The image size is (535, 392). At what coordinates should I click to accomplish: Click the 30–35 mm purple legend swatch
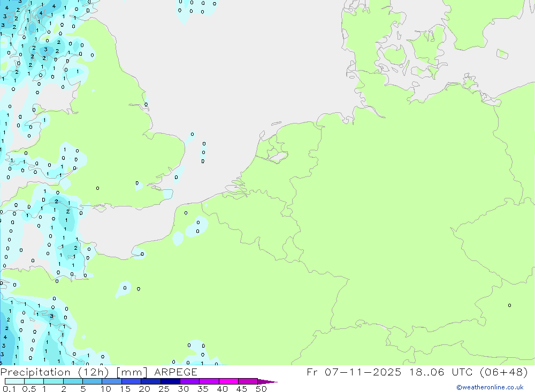(190, 381)
